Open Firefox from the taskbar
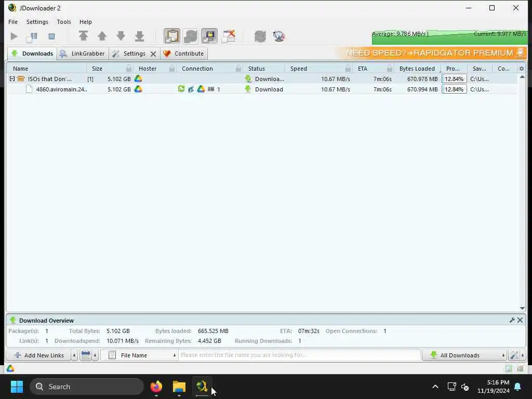This screenshot has height=399, width=532. point(156,387)
